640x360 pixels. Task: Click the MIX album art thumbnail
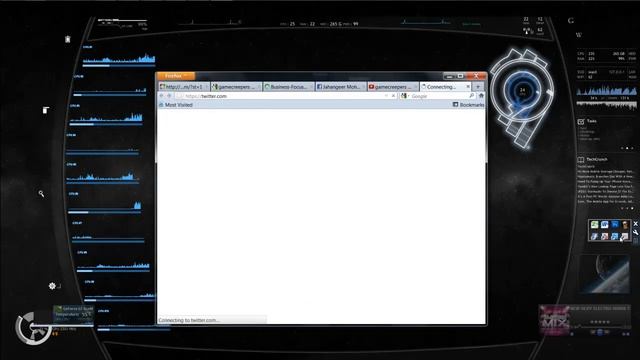[x=554, y=321]
